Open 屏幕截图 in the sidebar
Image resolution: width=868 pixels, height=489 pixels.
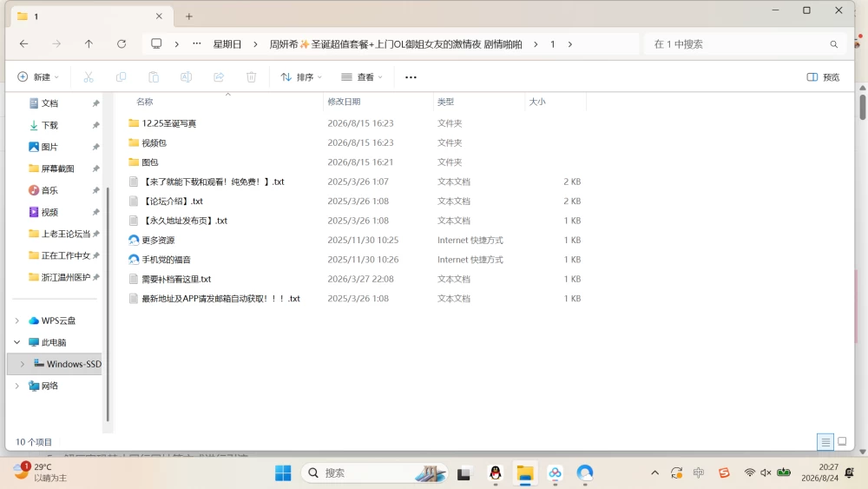(x=57, y=169)
